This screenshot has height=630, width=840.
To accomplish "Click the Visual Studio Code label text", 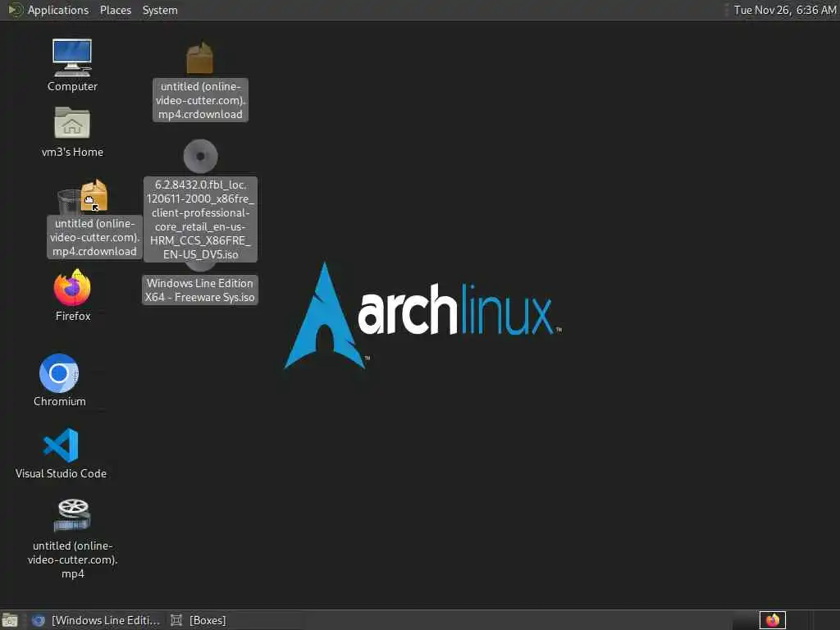I will pyautogui.click(x=61, y=473).
